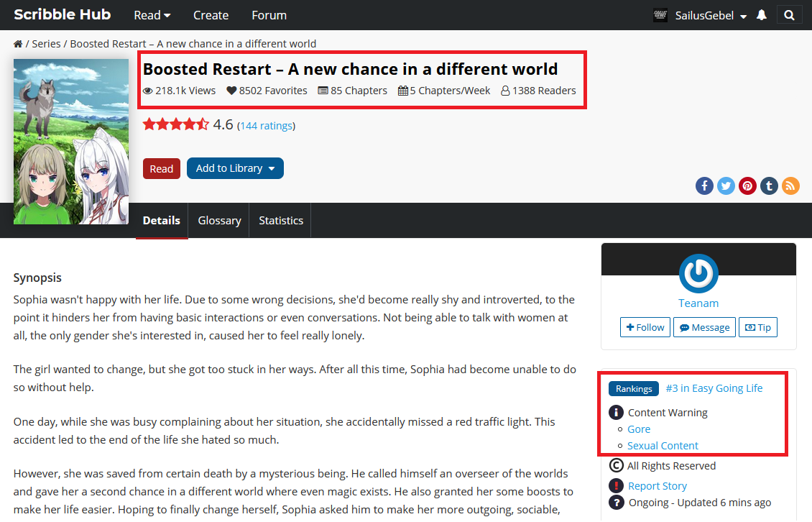Image resolution: width=812 pixels, height=522 pixels.
Task: Open the 144 ratings link
Action: 266,126
